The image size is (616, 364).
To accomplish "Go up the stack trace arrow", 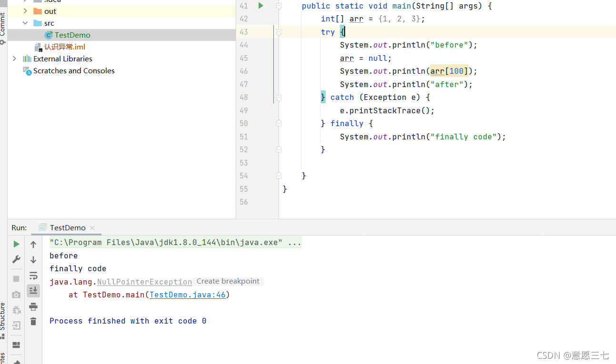I will point(33,245).
